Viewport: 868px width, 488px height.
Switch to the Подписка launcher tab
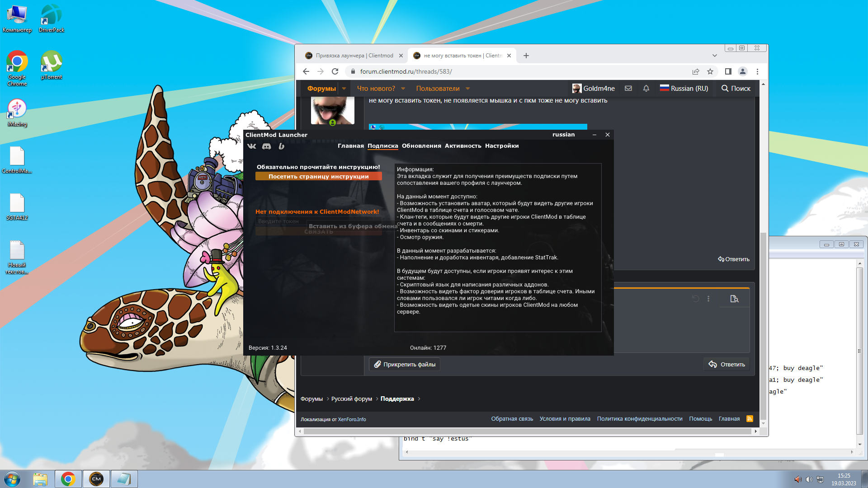382,146
